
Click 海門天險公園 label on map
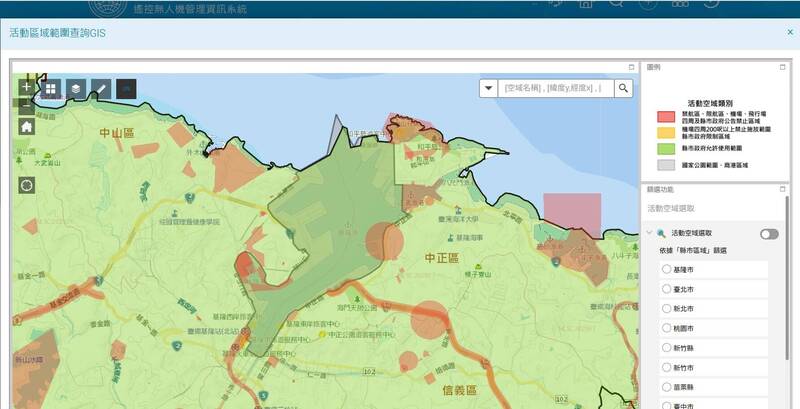pyautogui.click(x=357, y=308)
